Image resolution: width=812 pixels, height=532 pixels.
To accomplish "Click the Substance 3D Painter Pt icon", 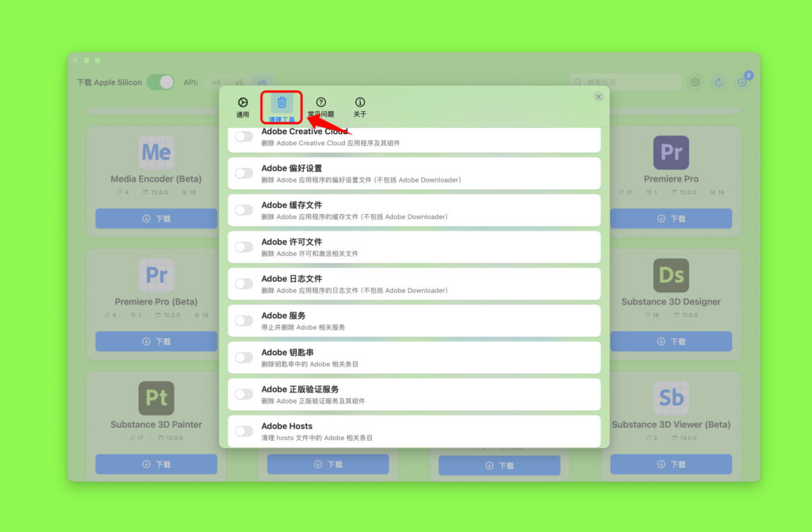I will 155,399.
